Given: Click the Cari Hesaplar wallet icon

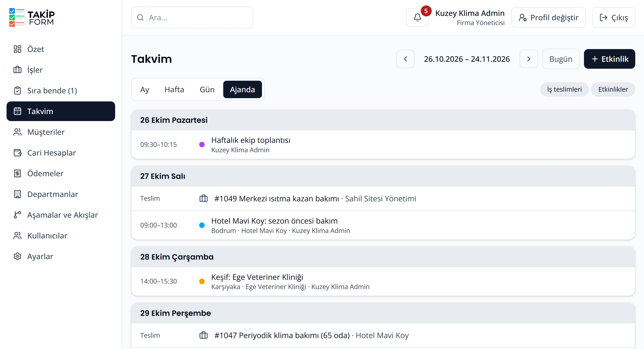Looking at the screenshot, I should pos(17,153).
